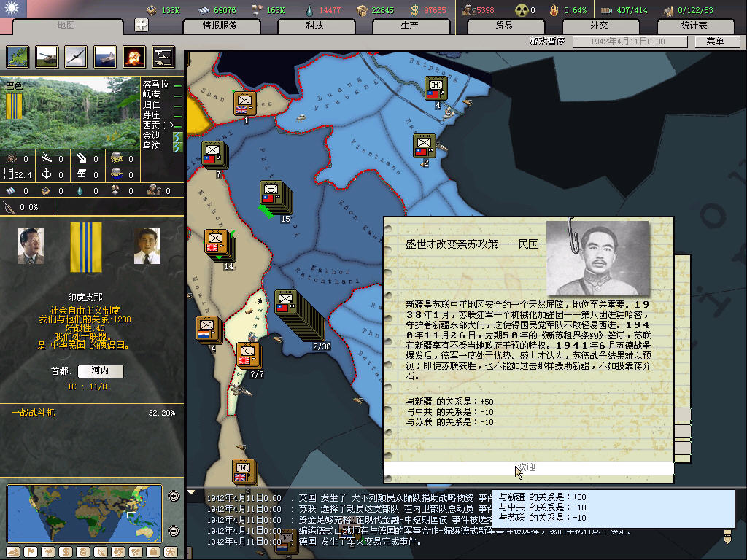This screenshot has width=747, height=560.
Task: Click the 菜单 menu button
Action: pyautogui.click(x=716, y=42)
